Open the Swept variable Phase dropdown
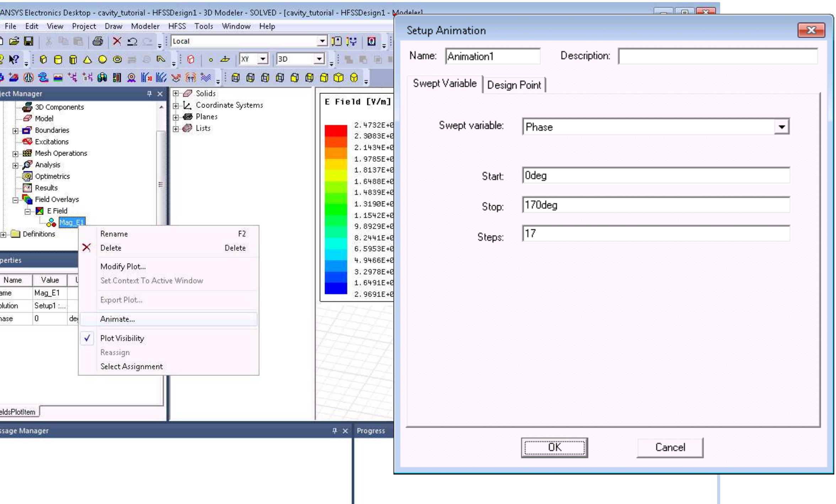836x504 pixels. 781,127
